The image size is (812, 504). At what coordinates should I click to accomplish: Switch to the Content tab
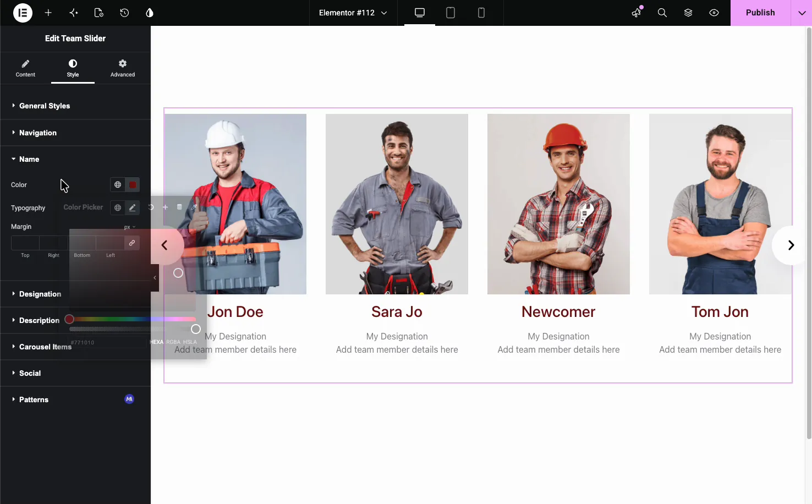click(x=25, y=68)
